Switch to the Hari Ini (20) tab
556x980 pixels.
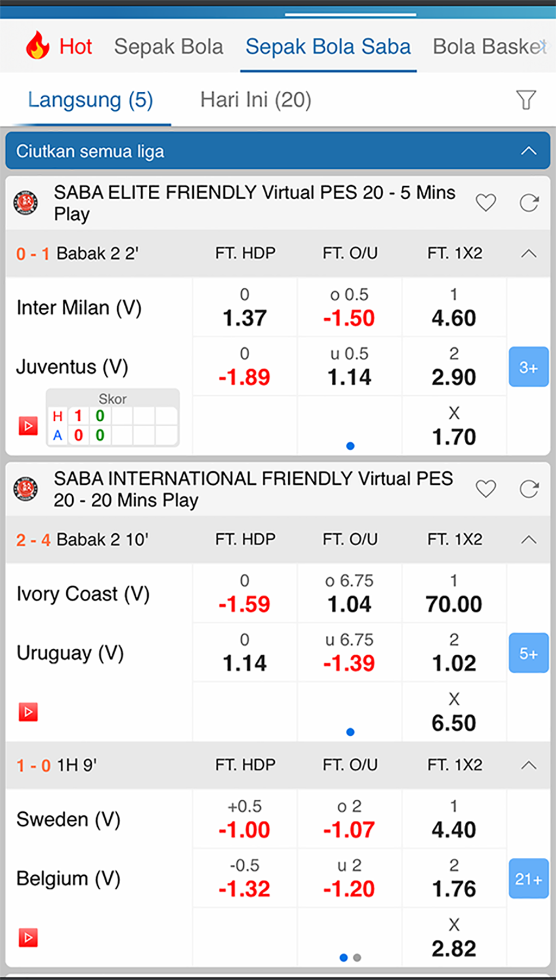click(256, 100)
